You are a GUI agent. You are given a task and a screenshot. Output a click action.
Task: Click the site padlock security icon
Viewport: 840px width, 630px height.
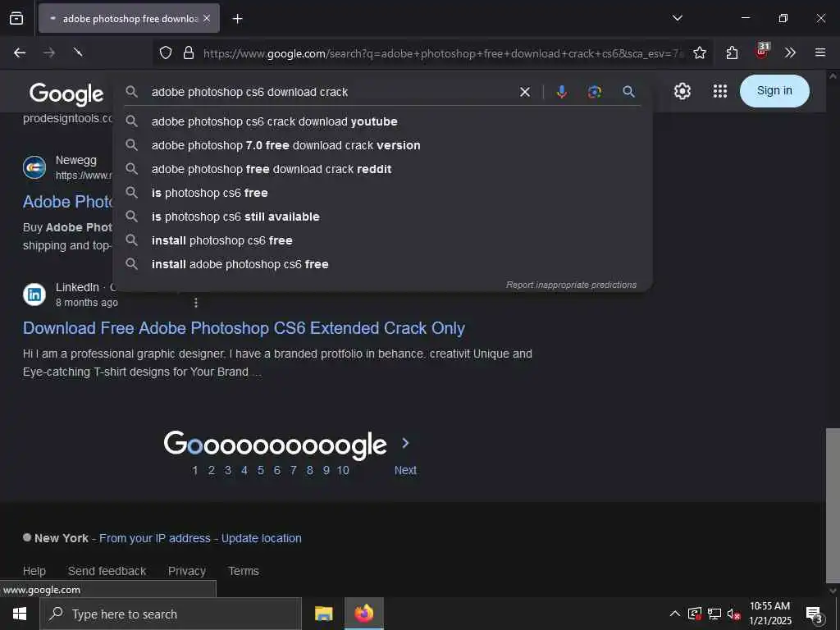[188, 52]
